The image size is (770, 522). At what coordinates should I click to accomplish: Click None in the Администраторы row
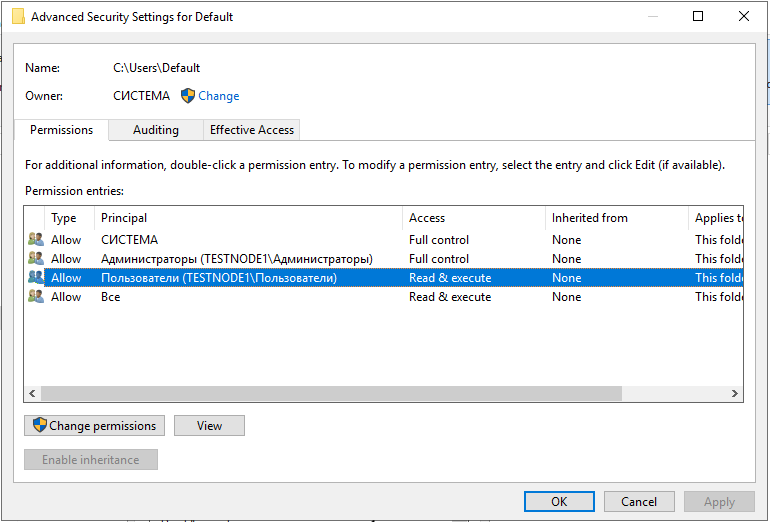click(566, 259)
